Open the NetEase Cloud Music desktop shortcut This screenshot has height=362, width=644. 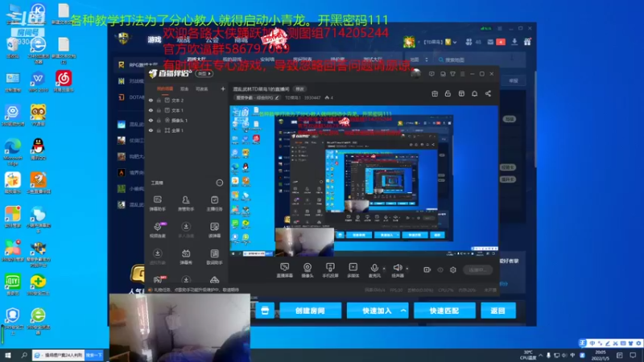tap(64, 81)
